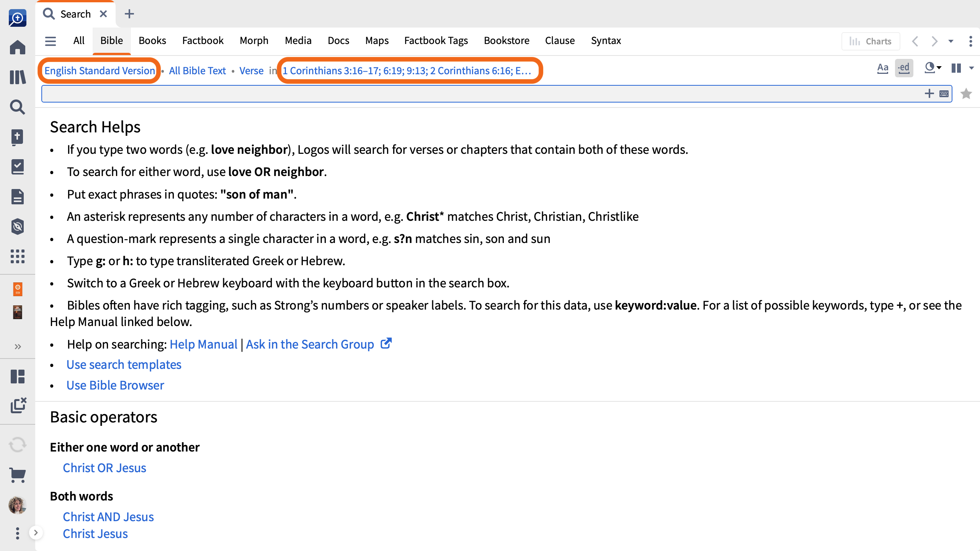Edit the 1 Corinthians passage range

[407, 70]
